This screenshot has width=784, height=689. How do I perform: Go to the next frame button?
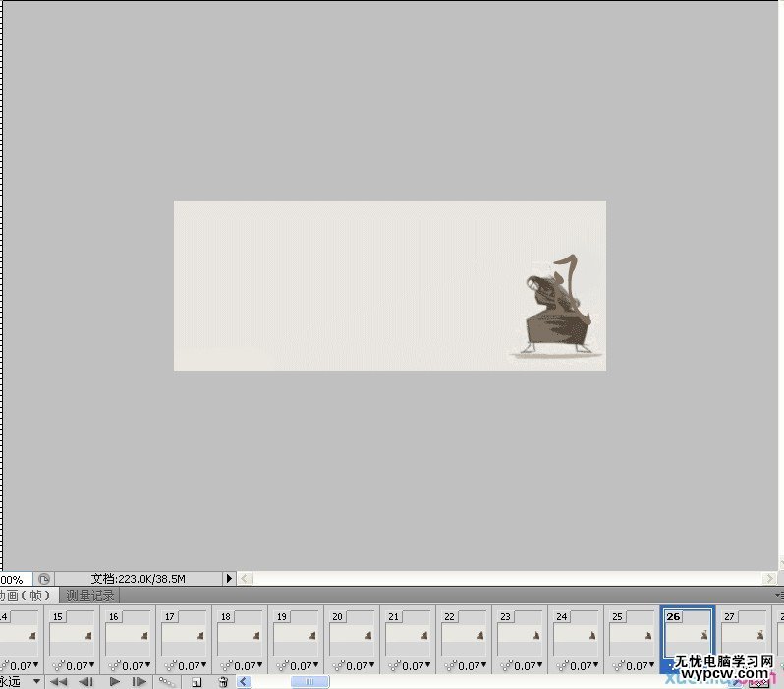[x=139, y=681]
